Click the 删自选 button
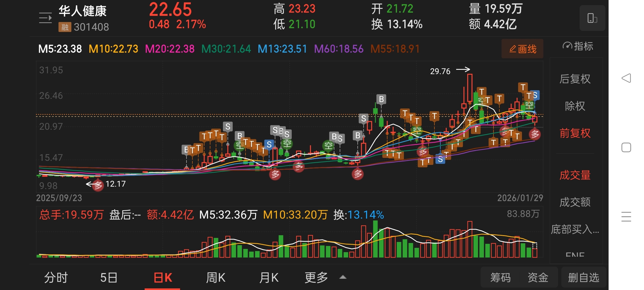 click(583, 277)
